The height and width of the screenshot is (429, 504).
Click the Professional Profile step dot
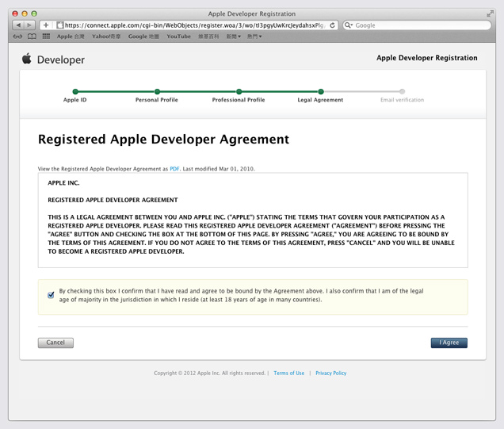(239, 91)
